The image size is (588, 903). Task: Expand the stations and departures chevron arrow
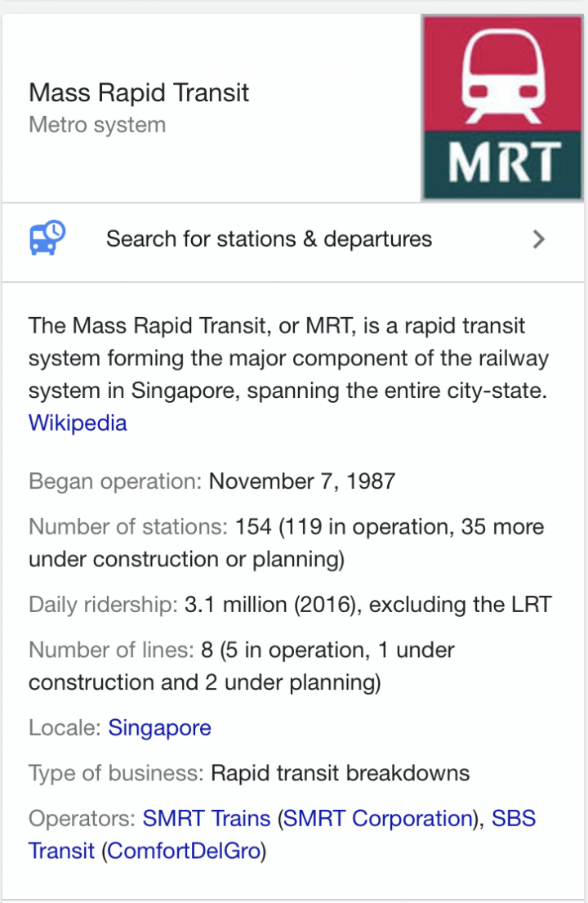coord(538,239)
